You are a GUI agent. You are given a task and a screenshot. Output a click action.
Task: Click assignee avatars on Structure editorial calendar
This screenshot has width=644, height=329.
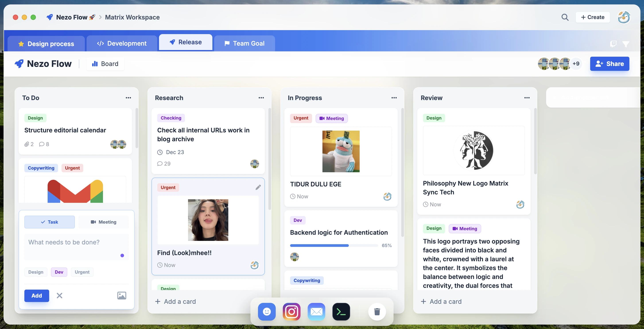[118, 144]
